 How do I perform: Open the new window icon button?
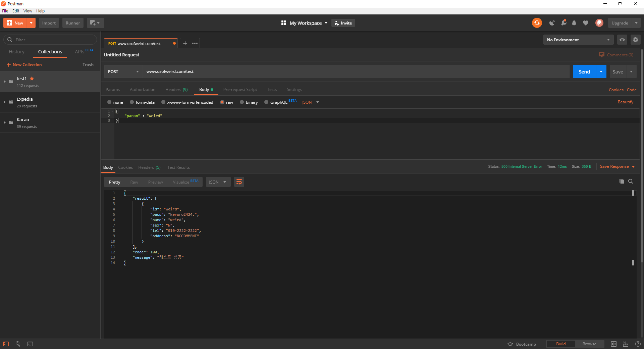click(x=95, y=23)
